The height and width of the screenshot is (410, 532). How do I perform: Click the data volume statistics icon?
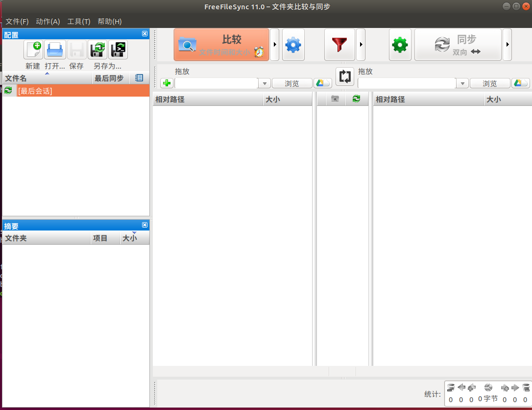(488, 387)
